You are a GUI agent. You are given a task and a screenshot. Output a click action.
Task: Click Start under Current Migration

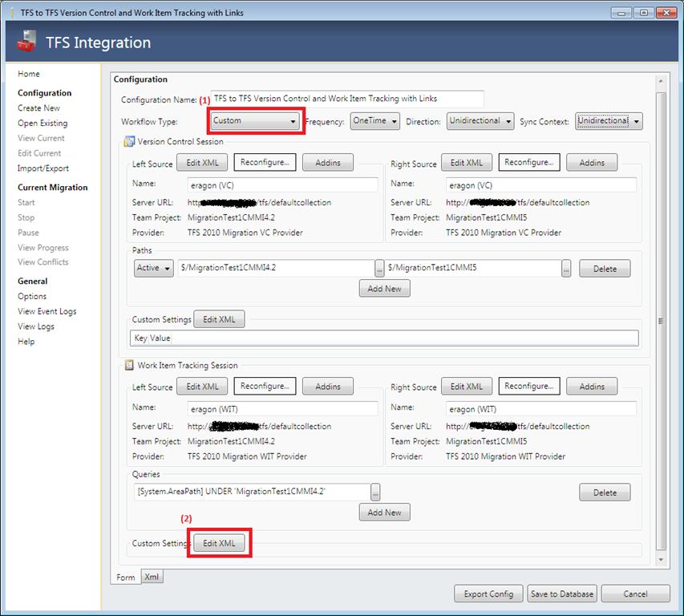pyautogui.click(x=26, y=202)
